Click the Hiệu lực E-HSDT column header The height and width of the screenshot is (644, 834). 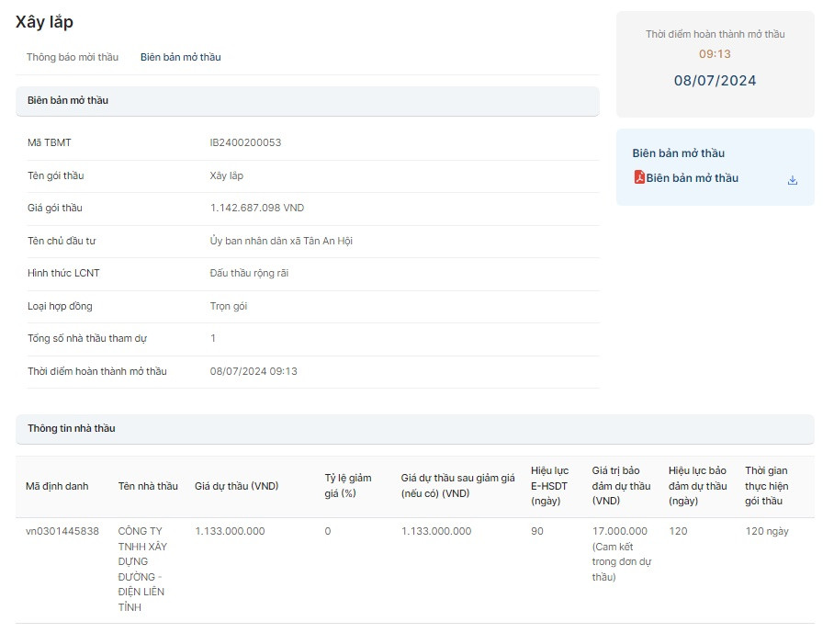pos(549,486)
